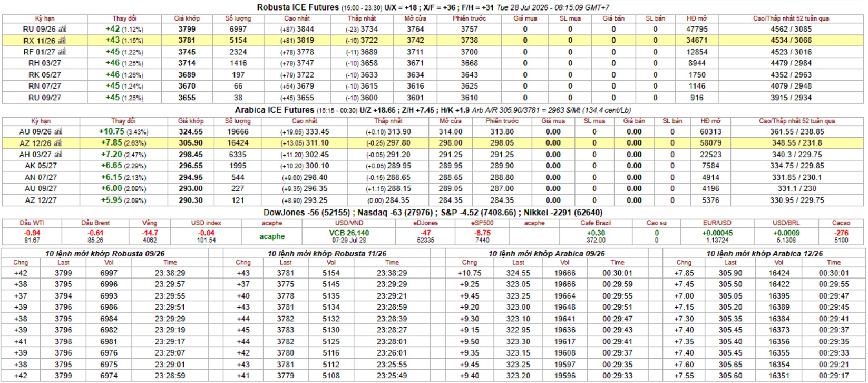Open the chart icon beside RF 01/27
The image size is (868, 383).
pyautogui.click(x=62, y=52)
